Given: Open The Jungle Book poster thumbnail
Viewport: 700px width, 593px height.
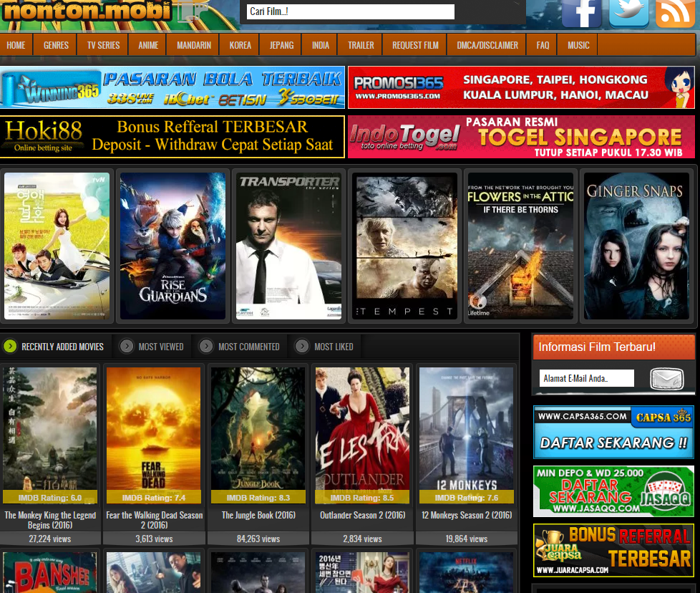Looking at the screenshot, I should tap(258, 435).
